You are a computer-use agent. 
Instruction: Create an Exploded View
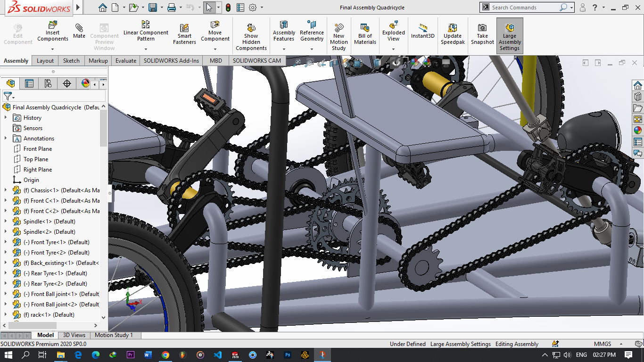pyautogui.click(x=394, y=31)
